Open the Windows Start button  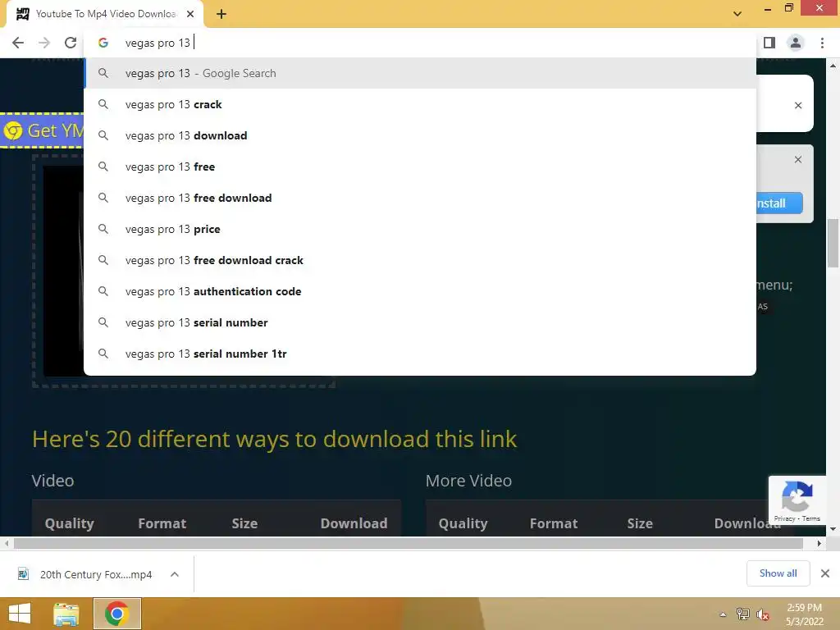[20, 614]
